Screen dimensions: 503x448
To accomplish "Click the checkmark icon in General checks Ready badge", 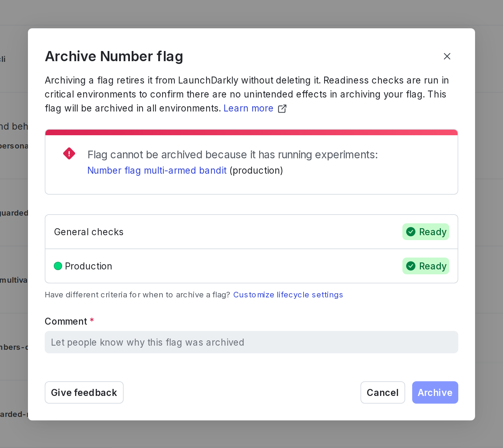I will pyautogui.click(x=411, y=232).
